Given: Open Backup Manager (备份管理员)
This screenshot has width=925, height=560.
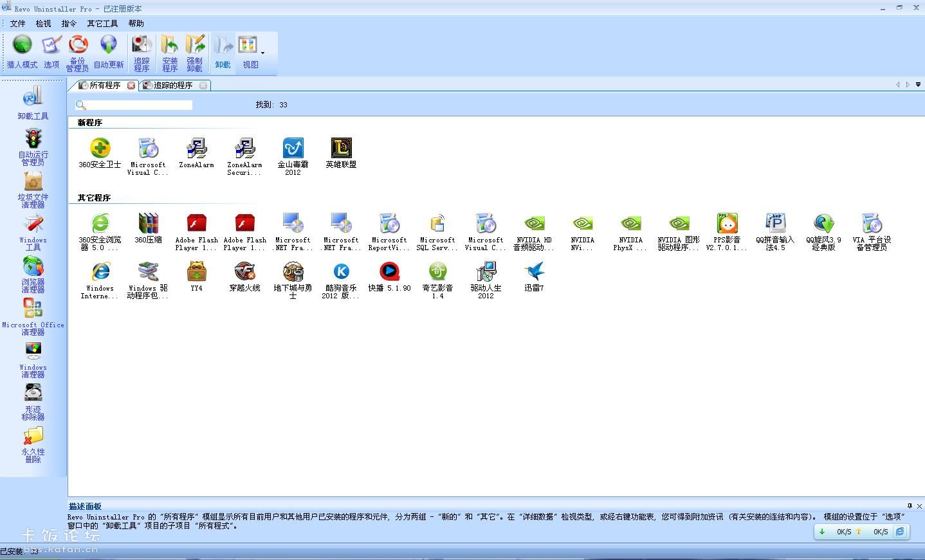Looking at the screenshot, I should pos(77,53).
